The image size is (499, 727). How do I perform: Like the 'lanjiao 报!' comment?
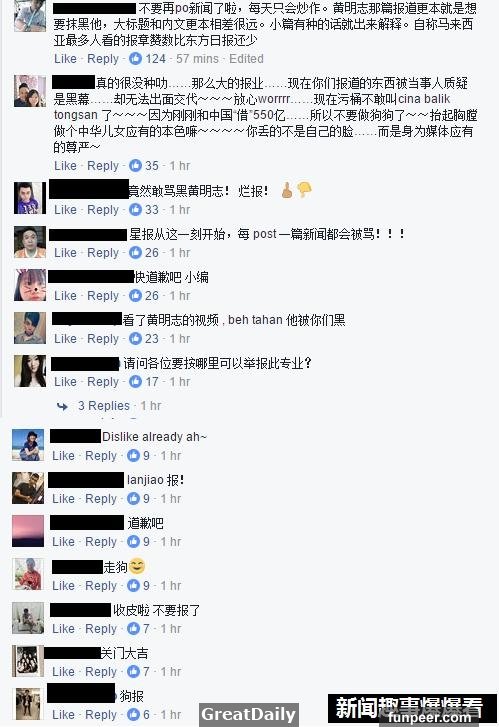click(x=63, y=499)
